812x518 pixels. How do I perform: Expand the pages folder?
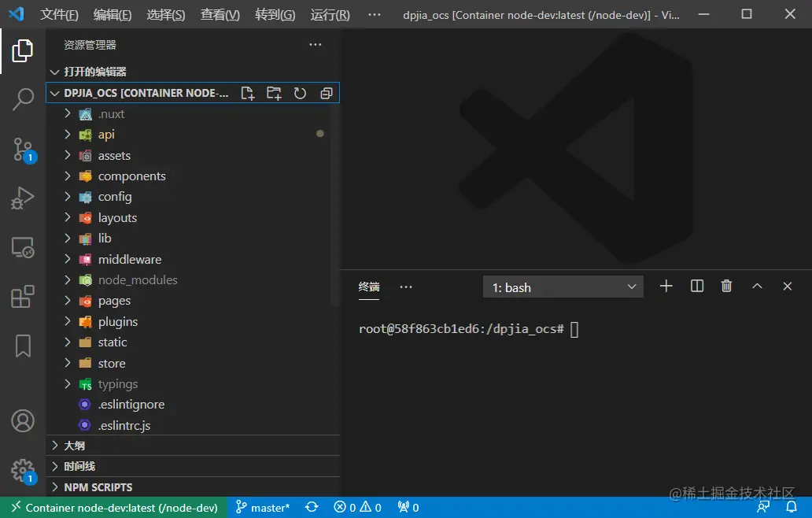pyautogui.click(x=193, y=301)
